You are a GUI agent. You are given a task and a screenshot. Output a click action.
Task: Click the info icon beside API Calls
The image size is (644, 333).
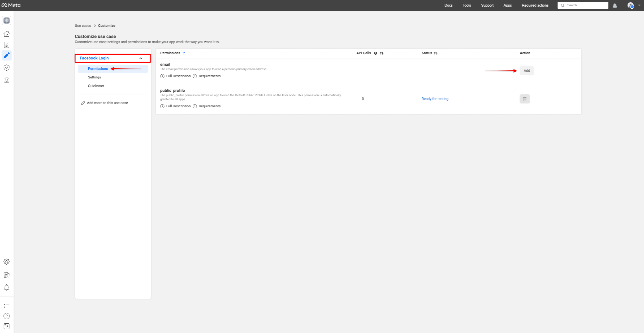tap(375, 53)
